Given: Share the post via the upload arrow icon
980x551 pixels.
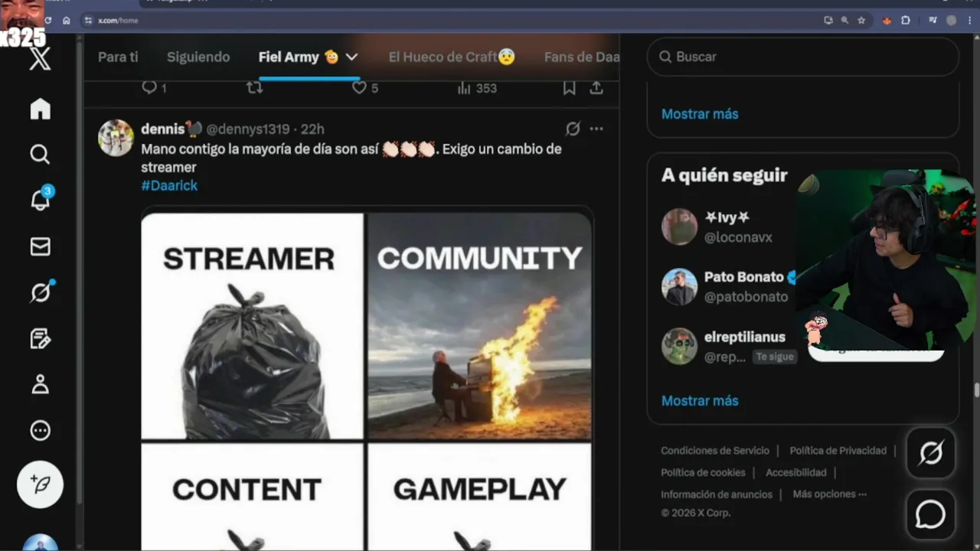Looking at the screenshot, I should pyautogui.click(x=596, y=88).
